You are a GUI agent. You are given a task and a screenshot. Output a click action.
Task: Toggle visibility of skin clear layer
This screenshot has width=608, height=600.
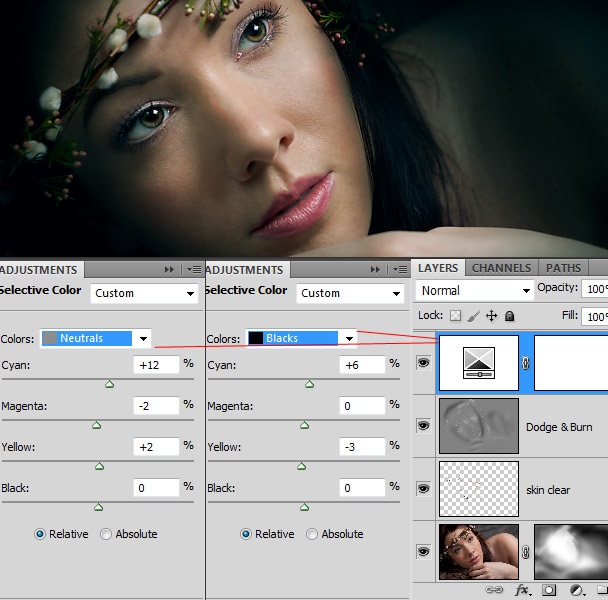coord(423,488)
